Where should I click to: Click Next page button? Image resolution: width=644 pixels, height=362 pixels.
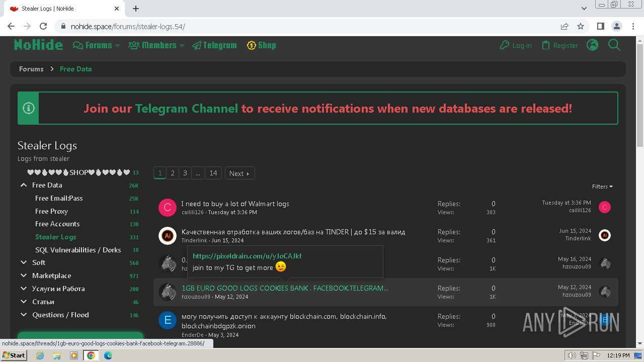click(x=239, y=173)
